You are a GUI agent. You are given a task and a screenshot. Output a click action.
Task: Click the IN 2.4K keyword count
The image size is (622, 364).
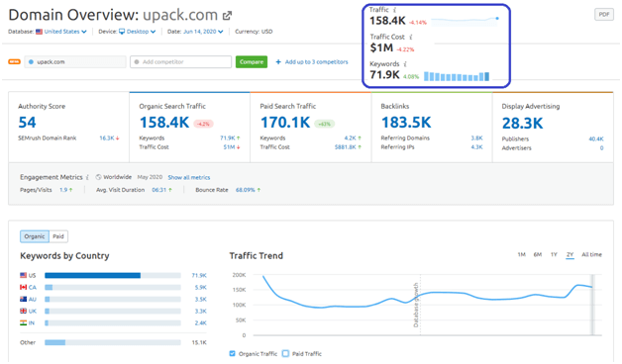pyautogui.click(x=200, y=322)
